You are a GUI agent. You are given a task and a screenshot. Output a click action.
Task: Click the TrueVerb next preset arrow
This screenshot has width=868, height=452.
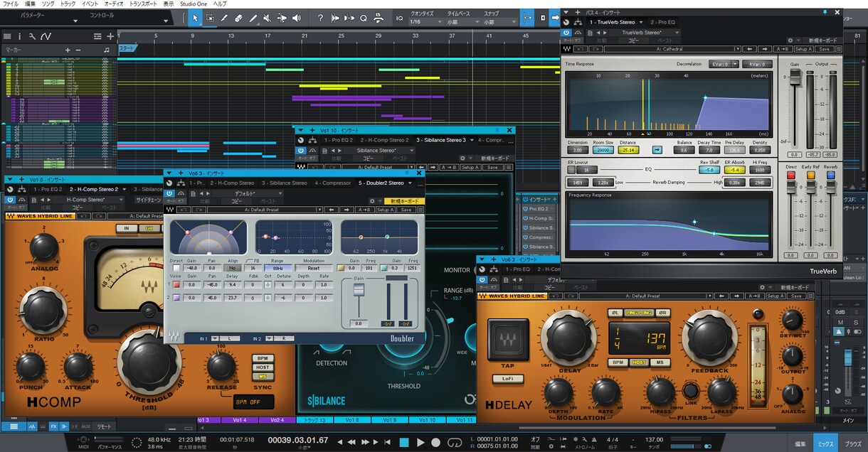pos(763,49)
